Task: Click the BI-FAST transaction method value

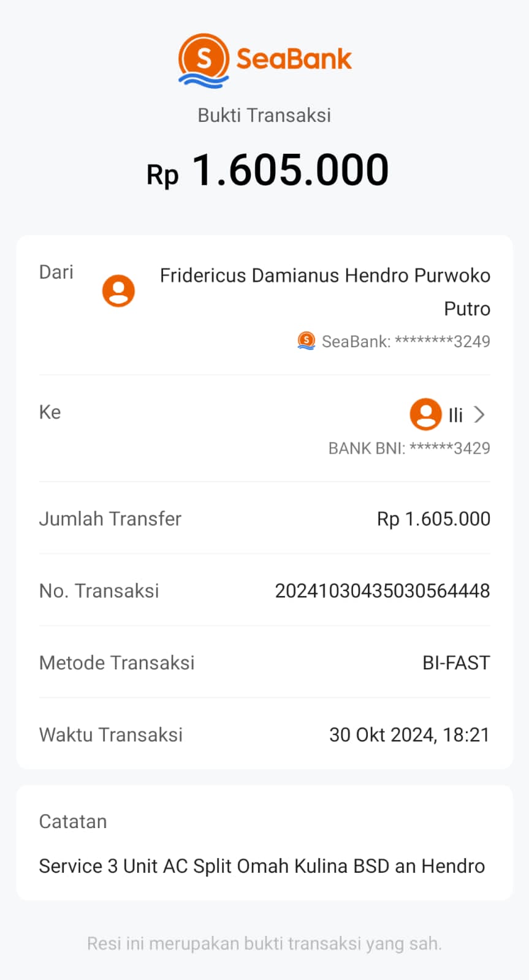Action: pos(456,663)
